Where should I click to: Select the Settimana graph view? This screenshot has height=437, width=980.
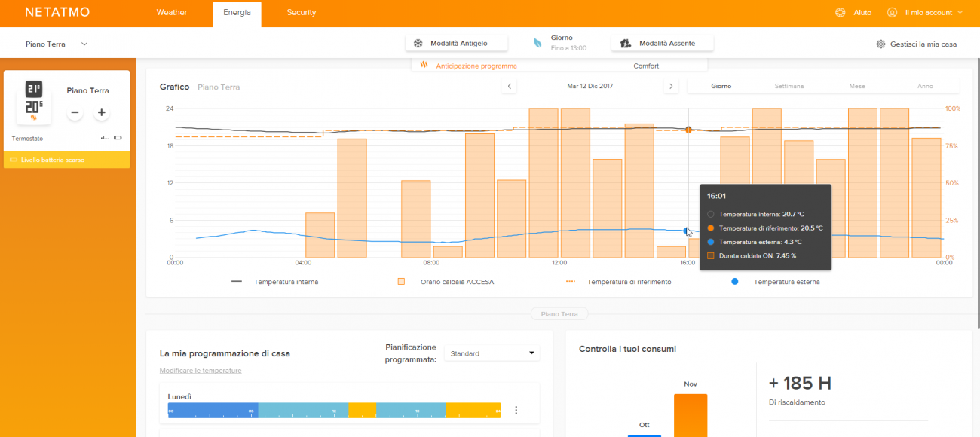tap(789, 86)
